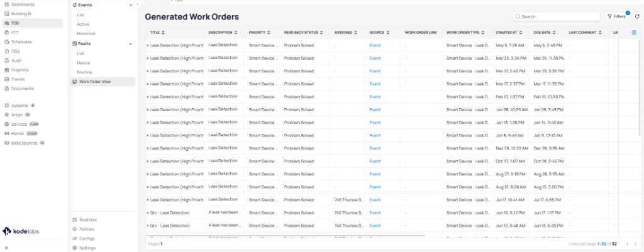Viewport: 644px width, 252px height.
Task: Open the Faults List view
Action: tap(80, 53)
